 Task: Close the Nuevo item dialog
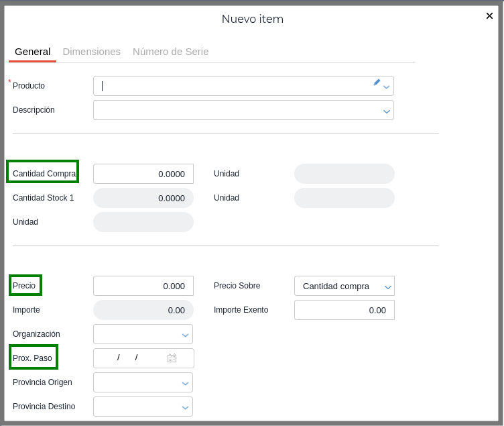click(489, 15)
